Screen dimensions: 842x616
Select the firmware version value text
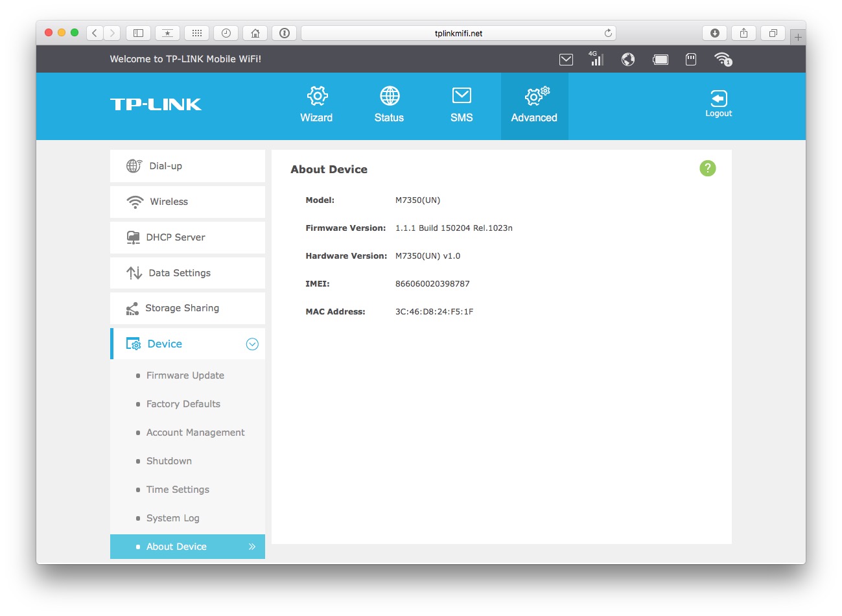point(454,228)
